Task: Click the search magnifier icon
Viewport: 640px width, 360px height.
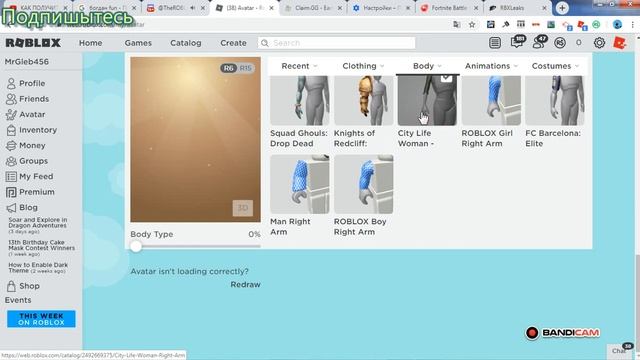Action: pyautogui.click(x=264, y=43)
